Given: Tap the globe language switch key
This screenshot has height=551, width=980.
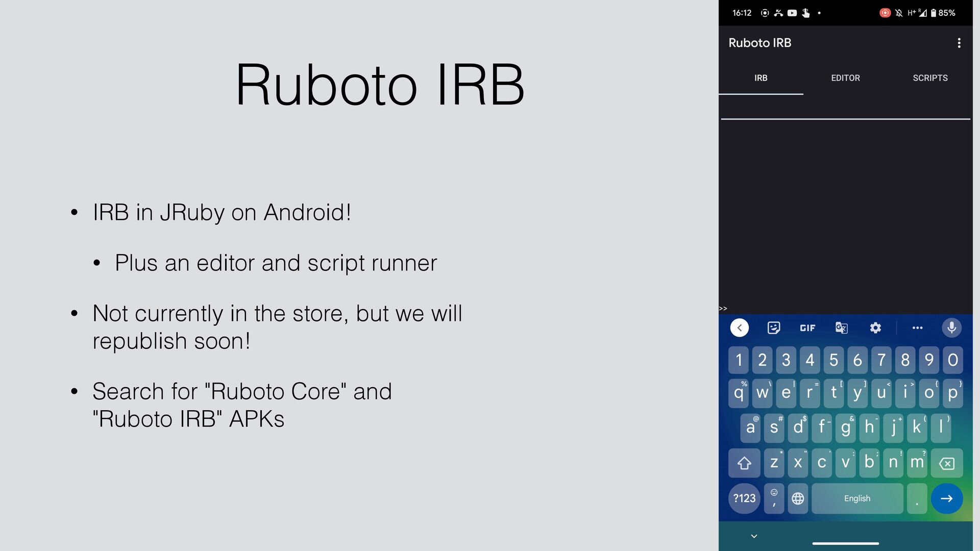Looking at the screenshot, I should (798, 498).
